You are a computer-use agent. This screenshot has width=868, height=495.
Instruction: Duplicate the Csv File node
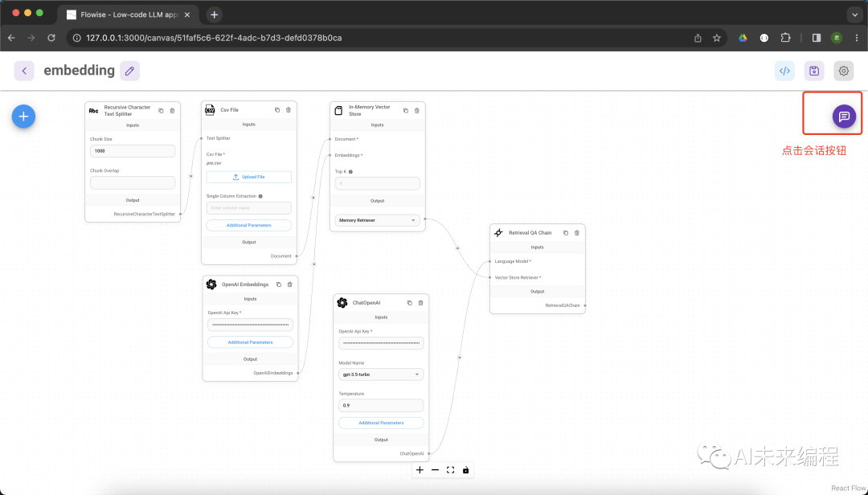tap(277, 109)
